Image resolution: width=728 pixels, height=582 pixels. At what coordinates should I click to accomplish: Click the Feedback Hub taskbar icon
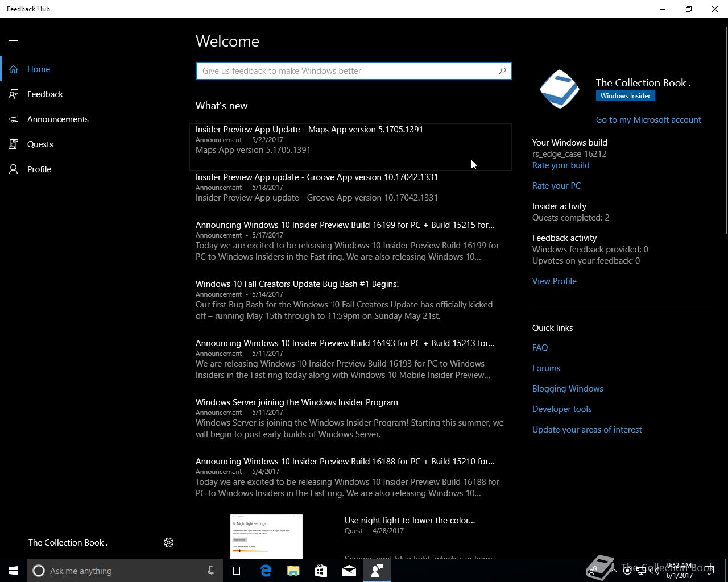pos(377,571)
